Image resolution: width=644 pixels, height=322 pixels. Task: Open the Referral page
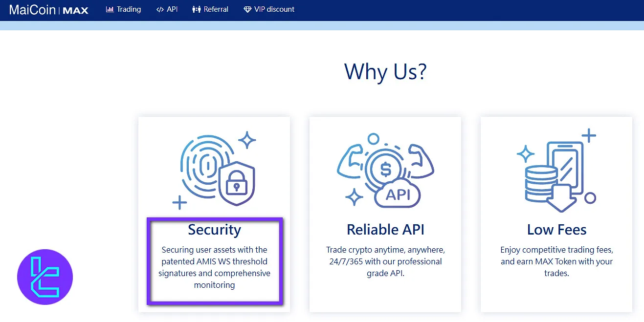point(210,9)
